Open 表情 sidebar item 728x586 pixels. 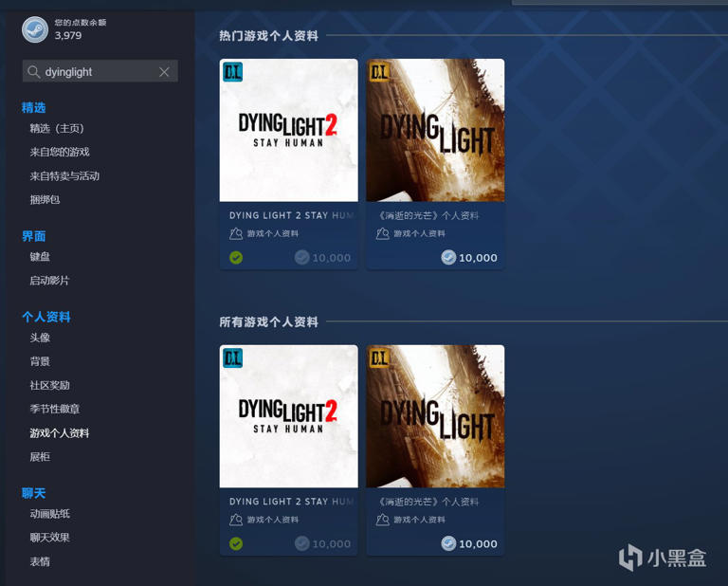(40, 561)
